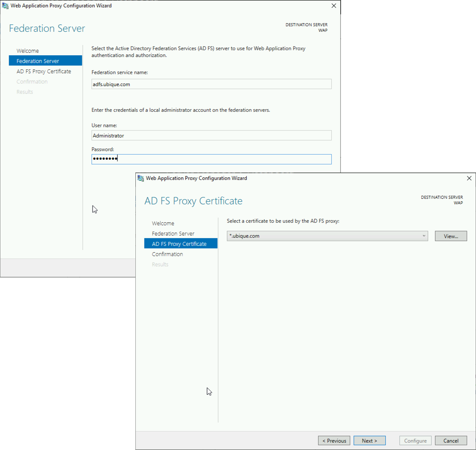Screen dimensions: 476x450
Task: Click the front wizard window title text
Action: (x=196, y=179)
